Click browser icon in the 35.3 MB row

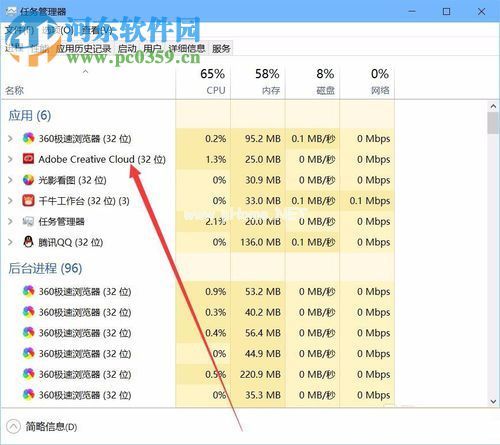pyautogui.click(x=28, y=395)
